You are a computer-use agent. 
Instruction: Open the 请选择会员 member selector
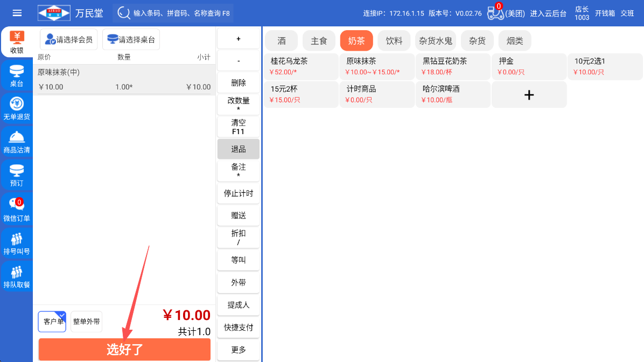[x=69, y=39]
